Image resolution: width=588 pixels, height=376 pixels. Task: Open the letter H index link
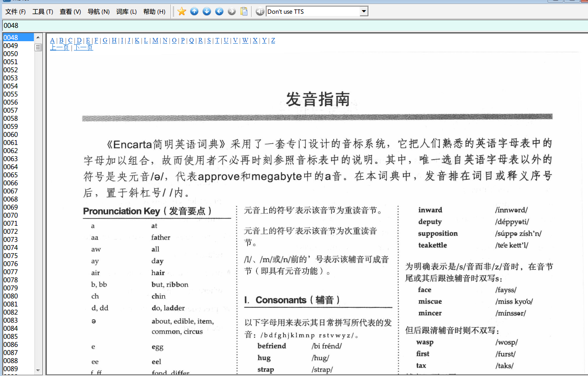(114, 40)
